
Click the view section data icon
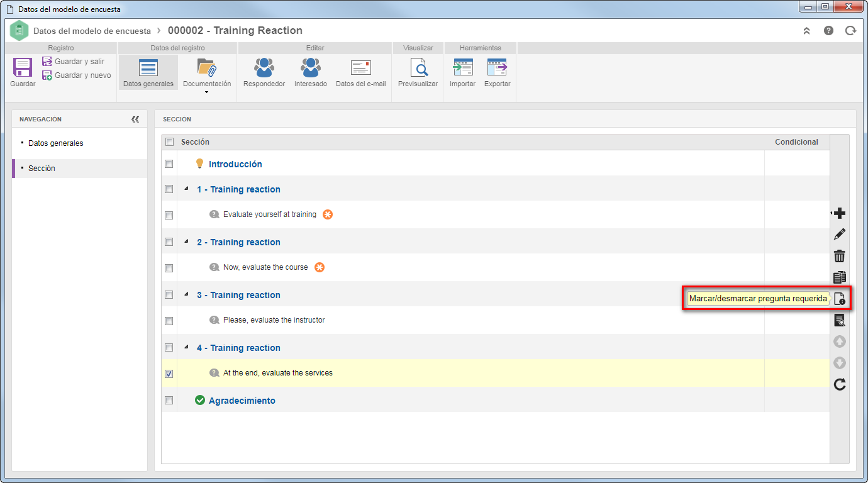click(839, 320)
